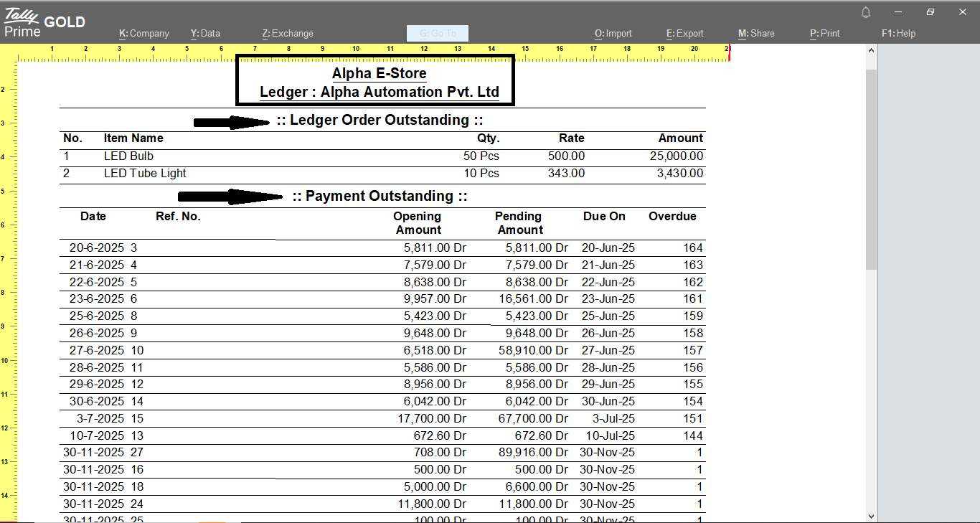Click the 20-6-2025 date entry
980x523 pixels.
[x=97, y=248]
